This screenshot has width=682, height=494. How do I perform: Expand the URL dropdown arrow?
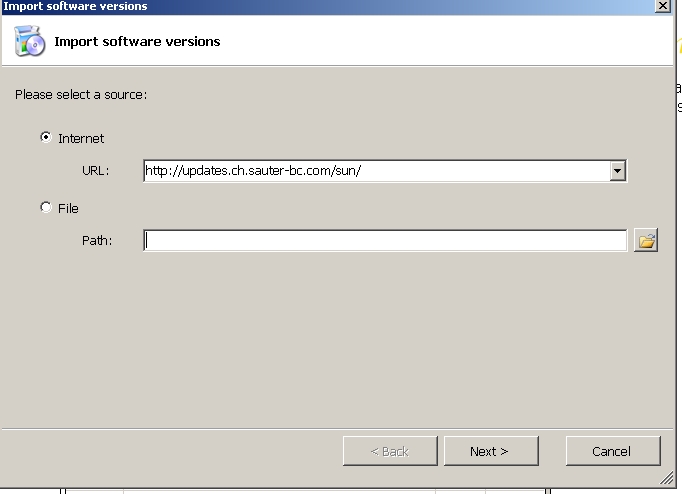point(618,171)
